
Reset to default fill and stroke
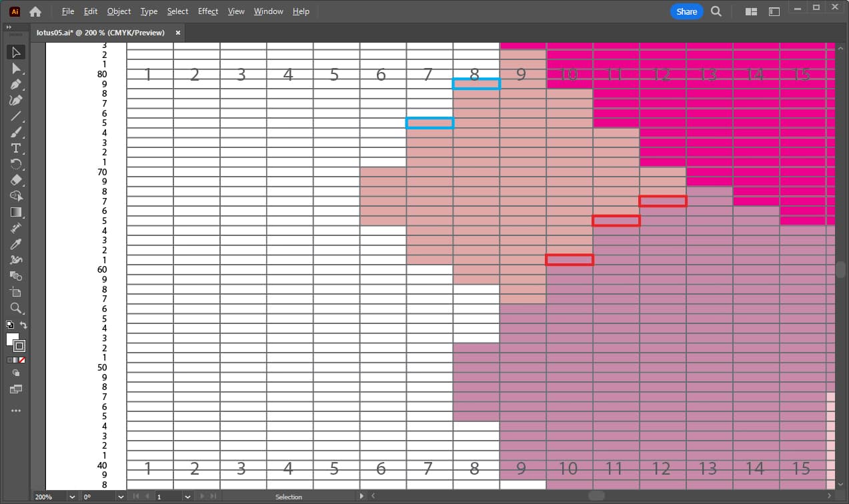tap(9, 325)
